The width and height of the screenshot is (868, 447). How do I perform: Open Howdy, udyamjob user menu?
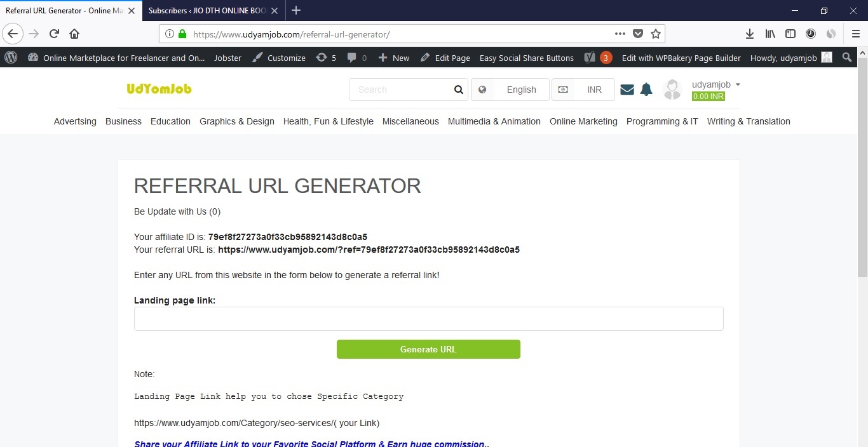791,57
